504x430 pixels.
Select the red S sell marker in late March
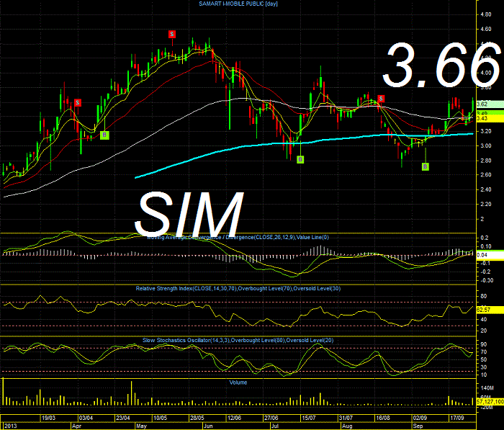click(x=78, y=102)
